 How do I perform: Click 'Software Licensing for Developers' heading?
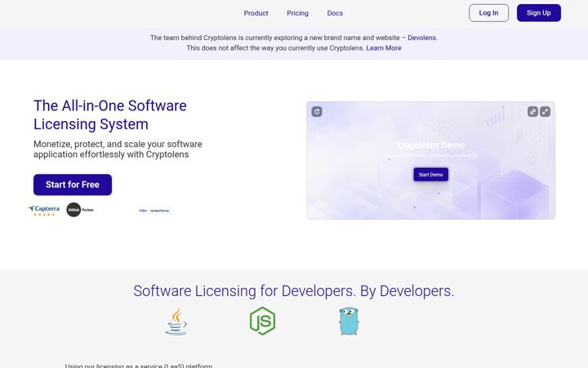[294, 291]
